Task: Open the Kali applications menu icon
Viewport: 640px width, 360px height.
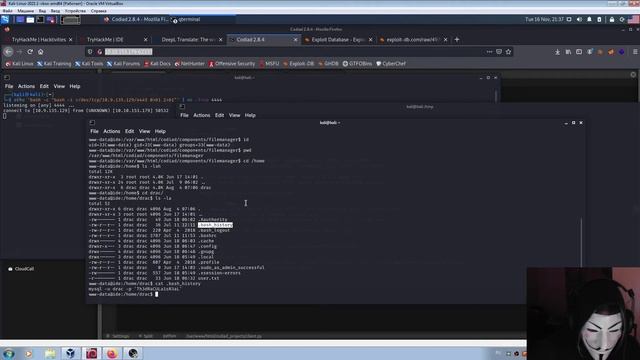Action: click(x=5, y=20)
